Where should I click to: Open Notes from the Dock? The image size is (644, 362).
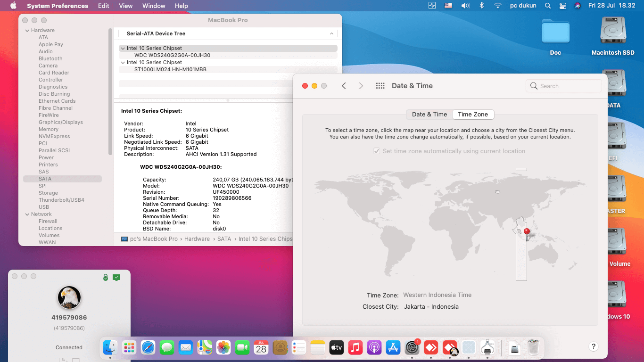coord(318,348)
